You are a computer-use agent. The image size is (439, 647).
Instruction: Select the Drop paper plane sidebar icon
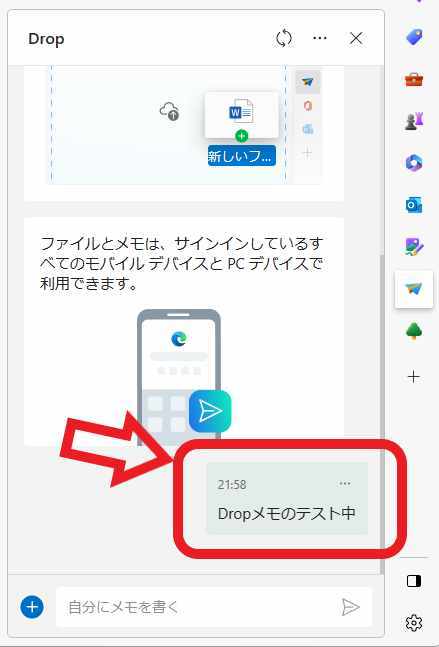click(x=414, y=289)
